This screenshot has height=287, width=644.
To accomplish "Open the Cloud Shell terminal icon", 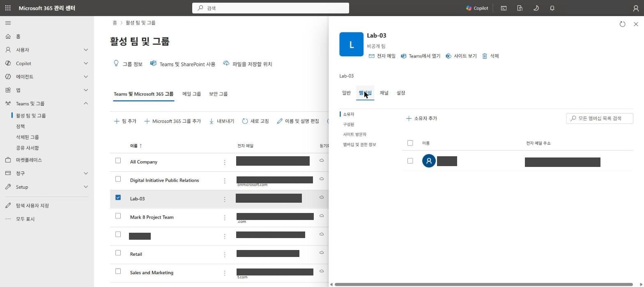I will (504, 8).
